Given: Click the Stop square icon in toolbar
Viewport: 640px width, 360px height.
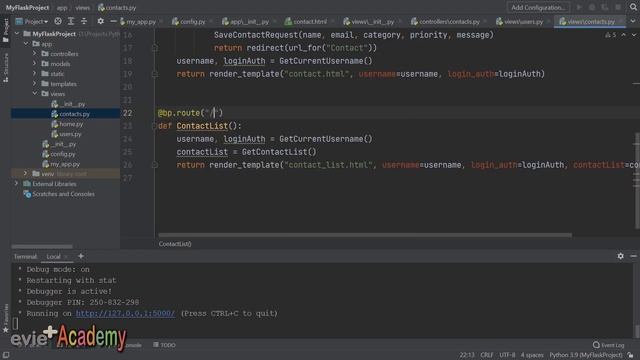Looking at the screenshot, I should (618, 7).
